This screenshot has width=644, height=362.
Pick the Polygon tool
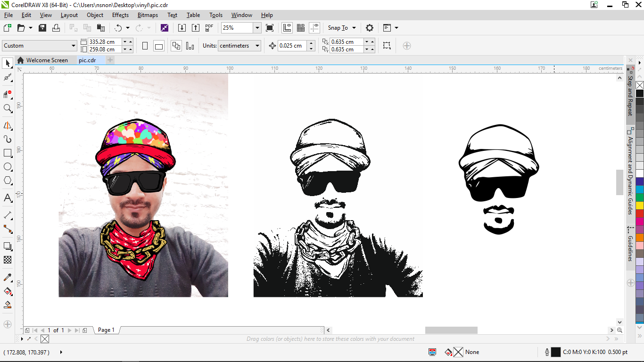(8, 181)
